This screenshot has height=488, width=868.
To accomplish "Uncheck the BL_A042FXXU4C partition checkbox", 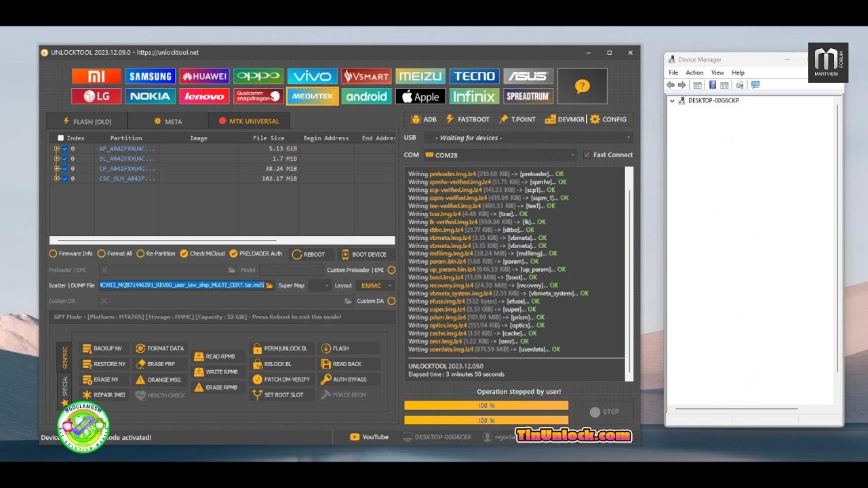I will 65,159.
